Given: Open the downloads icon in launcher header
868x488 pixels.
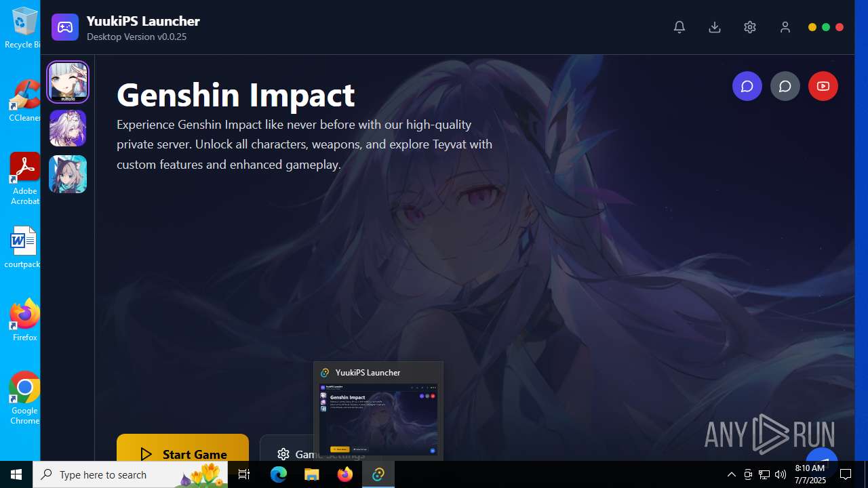Looking at the screenshot, I should (x=715, y=27).
